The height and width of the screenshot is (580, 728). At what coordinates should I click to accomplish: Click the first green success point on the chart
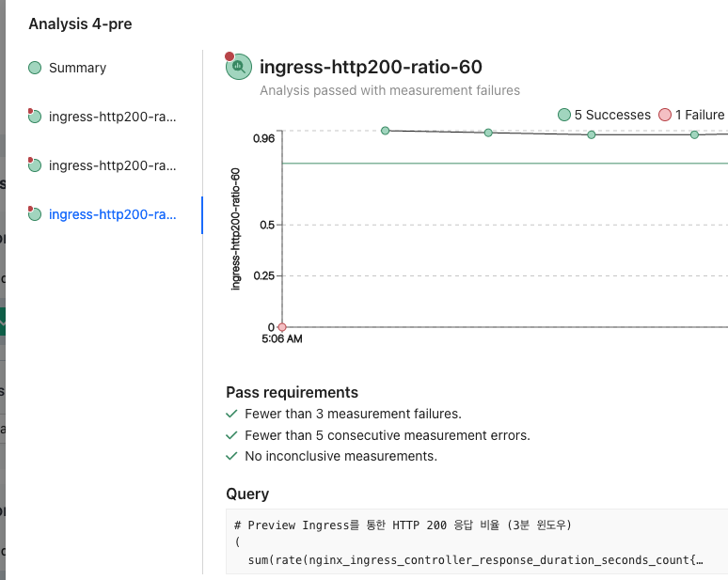(x=385, y=131)
